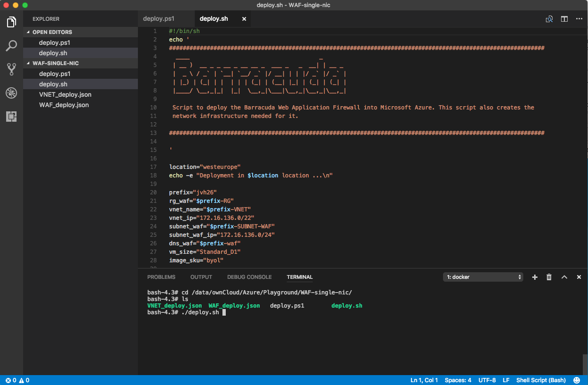Collapse the Open Editors section
This screenshot has width=588, height=385.
point(52,32)
